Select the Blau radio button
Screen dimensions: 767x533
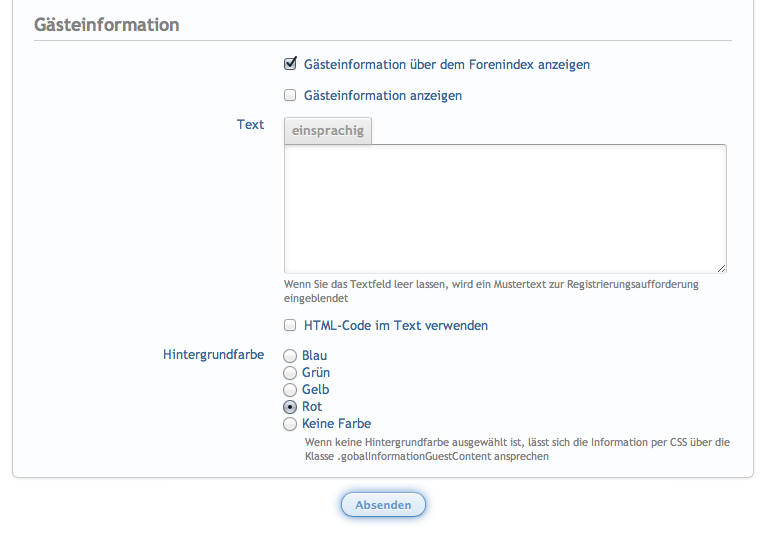290,356
